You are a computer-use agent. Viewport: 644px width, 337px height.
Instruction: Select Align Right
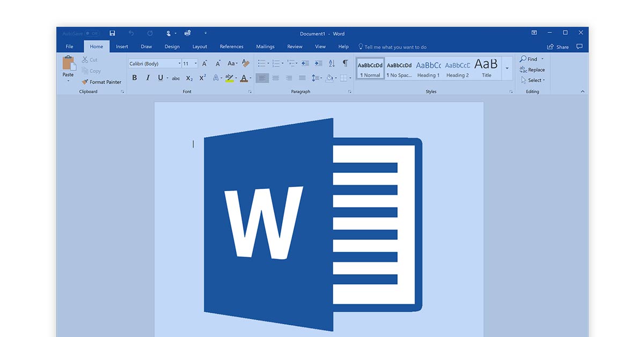(x=289, y=78)
